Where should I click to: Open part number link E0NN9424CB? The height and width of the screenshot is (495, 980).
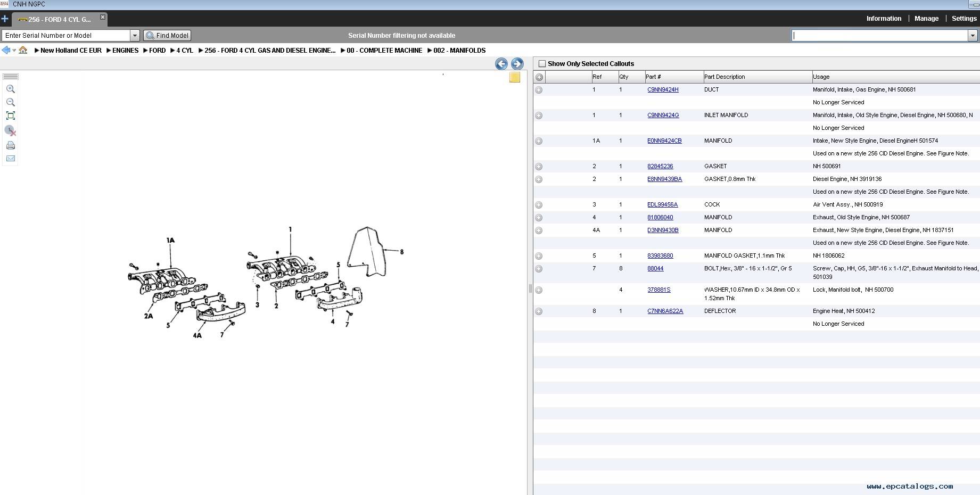point(664,141)
